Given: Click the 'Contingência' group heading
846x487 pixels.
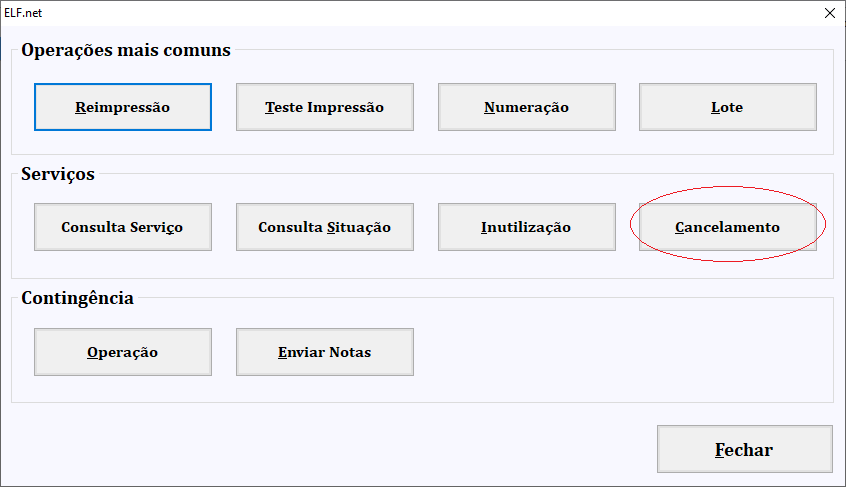Looking at the screenshot, I should (77, 298).
